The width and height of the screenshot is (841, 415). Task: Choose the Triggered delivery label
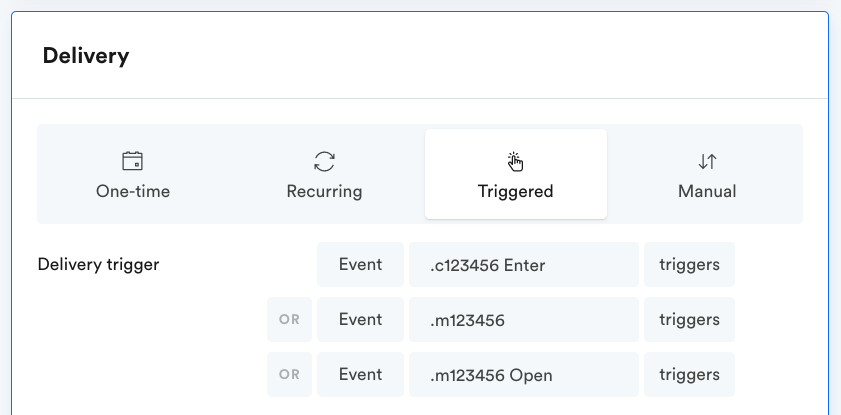(x=515, y=191)
